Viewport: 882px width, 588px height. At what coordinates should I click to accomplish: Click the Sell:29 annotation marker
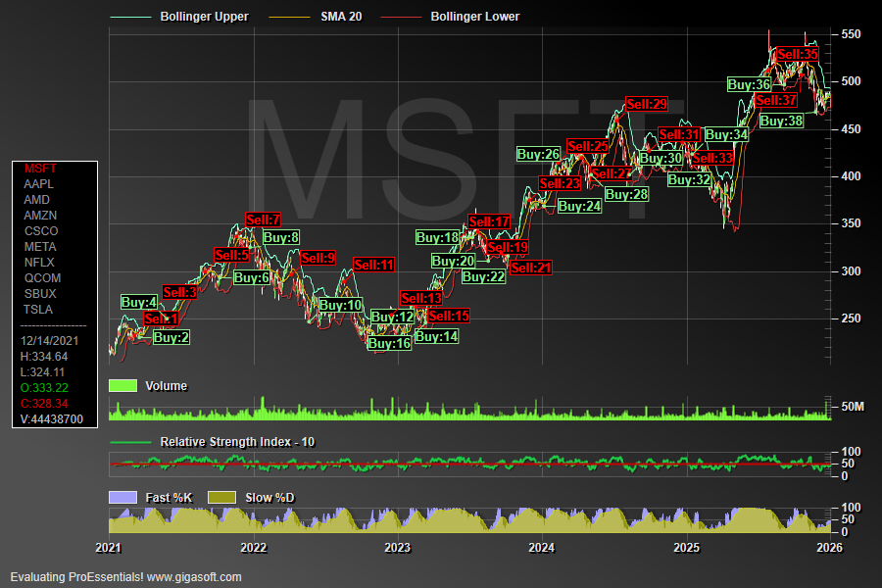(647, 104)
